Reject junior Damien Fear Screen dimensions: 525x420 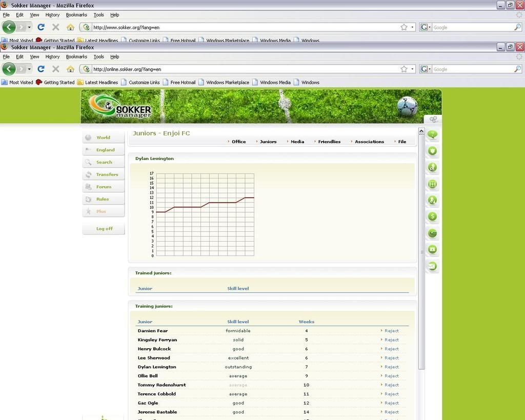tap(391, 331)
